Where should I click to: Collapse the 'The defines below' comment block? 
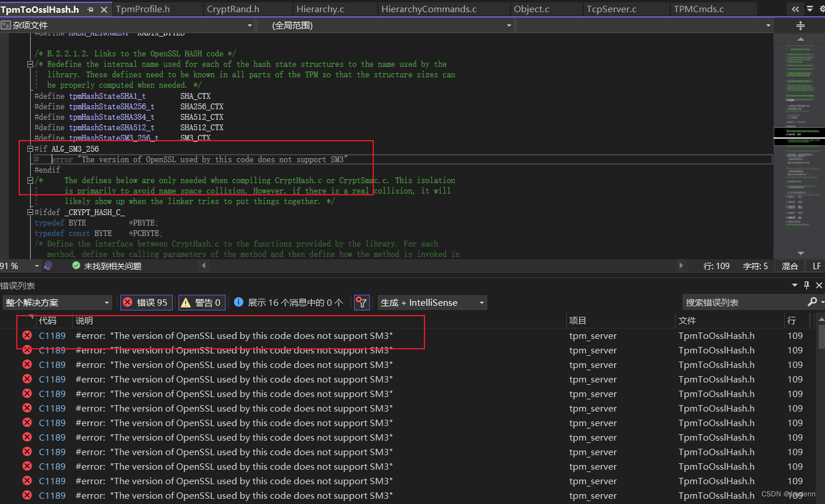click(x=30, y=180)
